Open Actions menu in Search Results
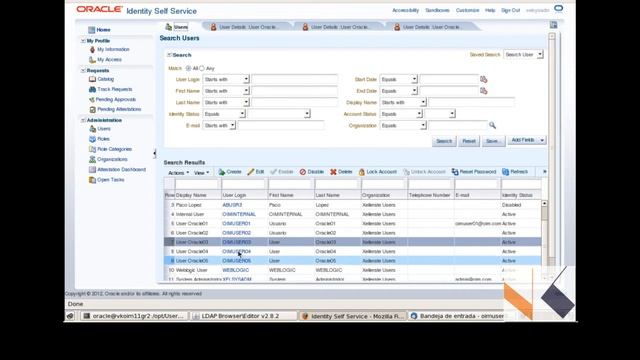The height and width of the screenshot is (360, 640). coord(178,173)
